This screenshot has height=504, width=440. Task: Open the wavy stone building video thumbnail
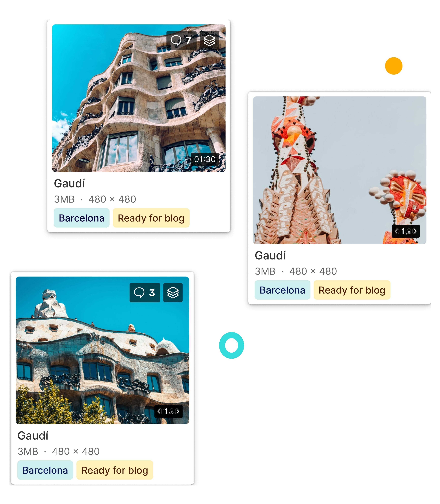click(139, 98)
